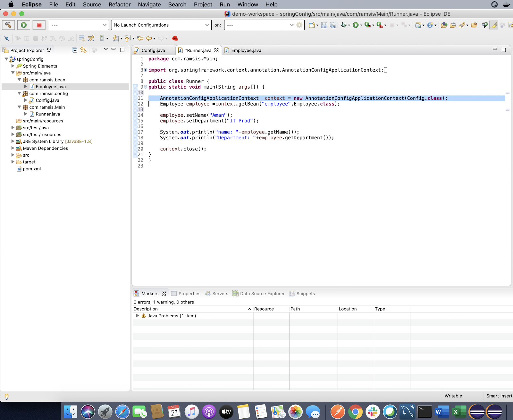The width and height of the screenshot is (513, 420).
Task: Stop execution with the red square icon
Action: click(x=39, y=25)
